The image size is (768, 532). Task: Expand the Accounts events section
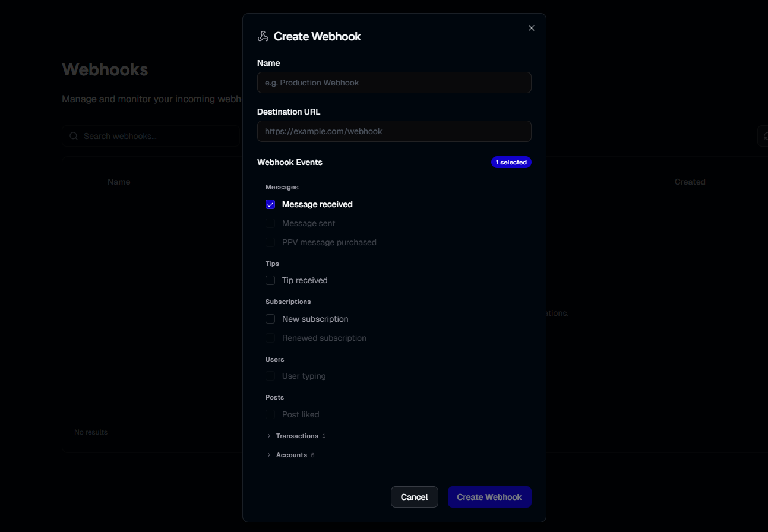point(292,455)
